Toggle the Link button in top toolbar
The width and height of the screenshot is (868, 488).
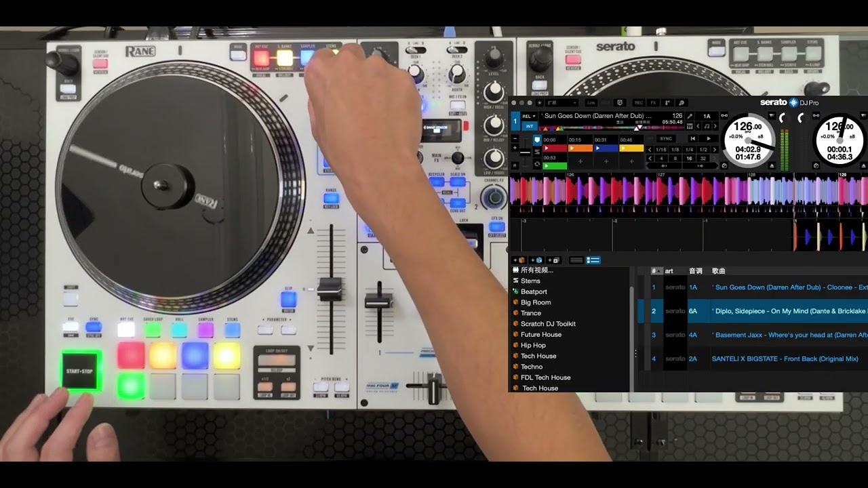pyautogui.click(x=591, y=103)
